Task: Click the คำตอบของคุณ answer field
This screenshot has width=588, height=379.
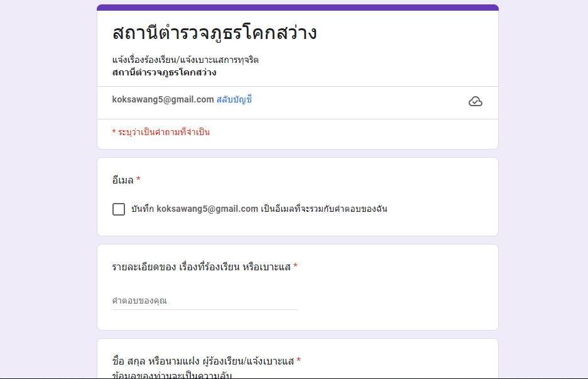Action: coord(205,300)
